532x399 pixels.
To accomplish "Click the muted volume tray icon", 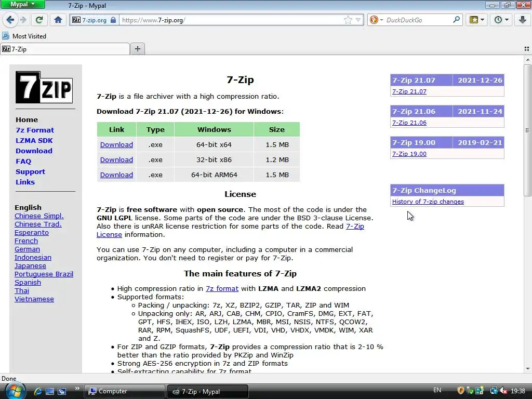I will pyautogui.click(x=503, y=391).
